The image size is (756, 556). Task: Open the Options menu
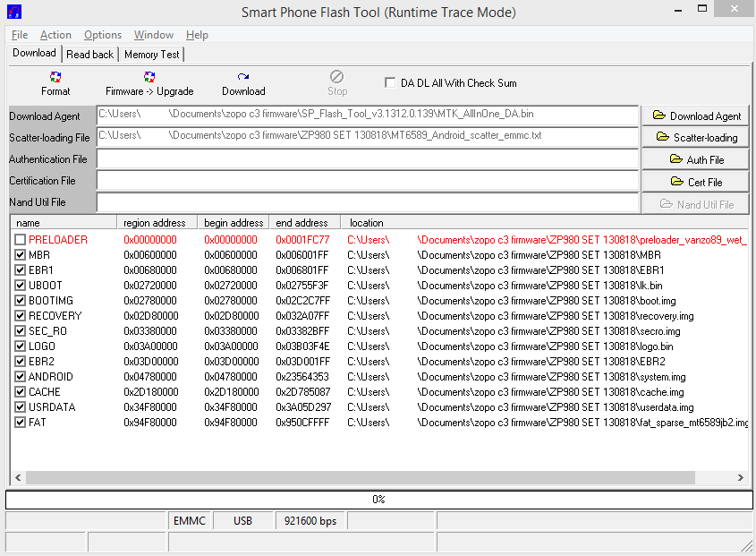[103, 35]
